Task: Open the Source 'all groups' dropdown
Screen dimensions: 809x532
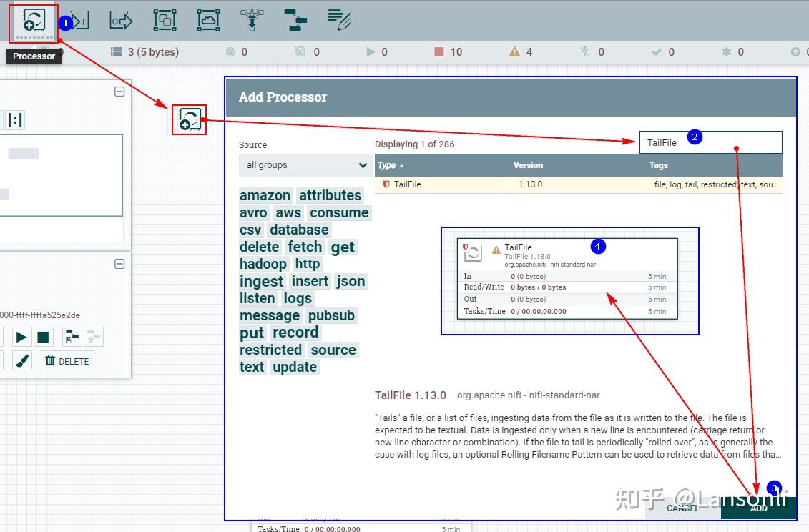Action: tap(305, 165)
